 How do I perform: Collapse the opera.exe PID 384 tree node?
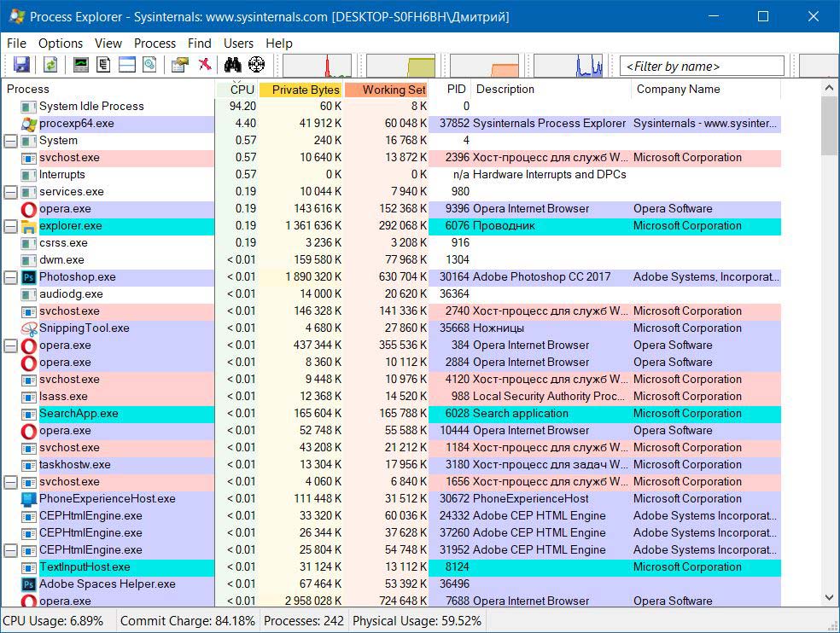pos(11,346)
